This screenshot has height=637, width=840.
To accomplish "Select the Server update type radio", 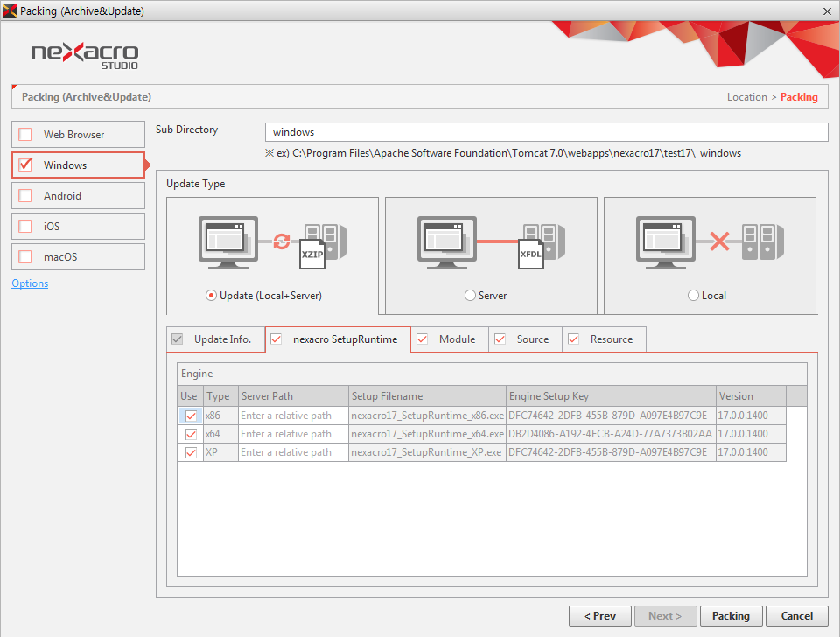I will coord(471,296).
